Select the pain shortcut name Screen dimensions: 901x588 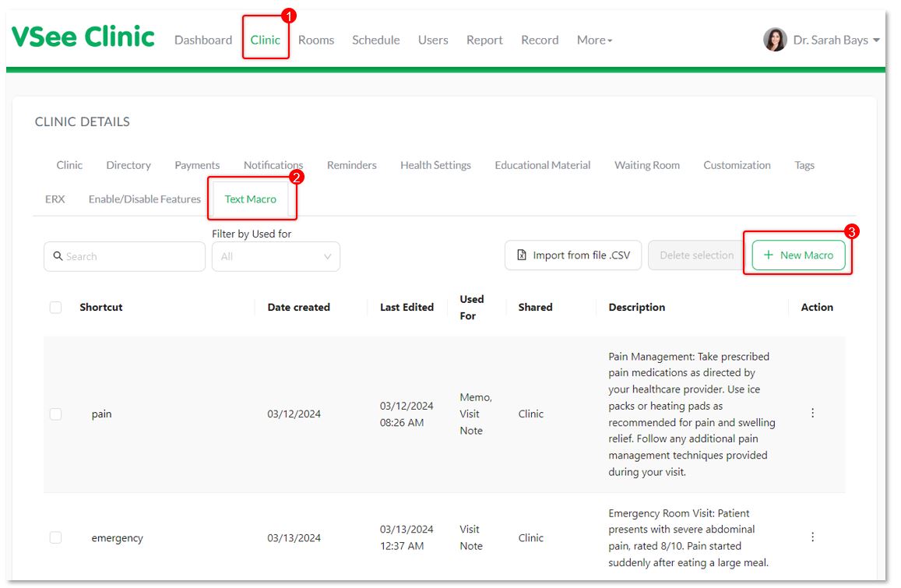(x=102, y=414)
